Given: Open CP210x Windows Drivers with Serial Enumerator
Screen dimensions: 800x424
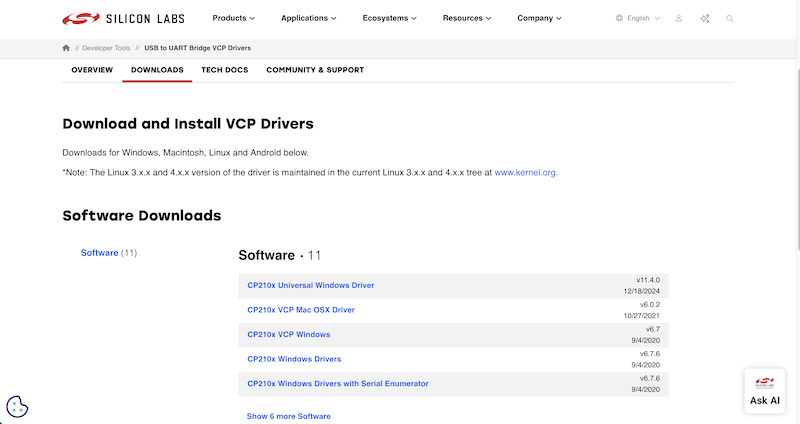Looking at the screenshot, I should click(x=338, y=383).
